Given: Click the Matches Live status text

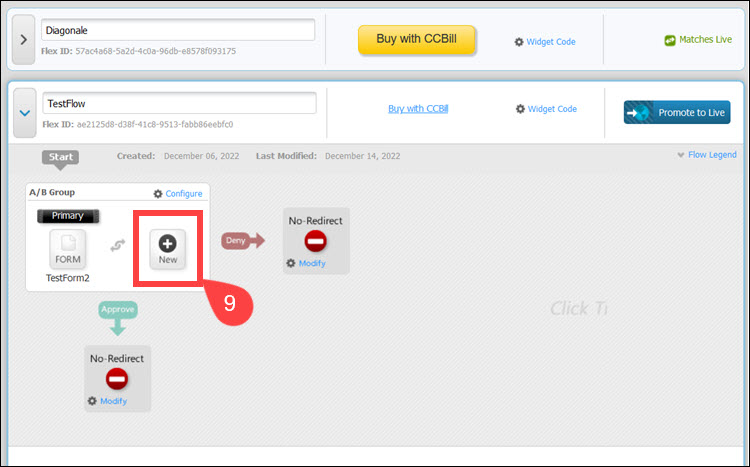Looking at the screenshot, I should pos(706,40).
